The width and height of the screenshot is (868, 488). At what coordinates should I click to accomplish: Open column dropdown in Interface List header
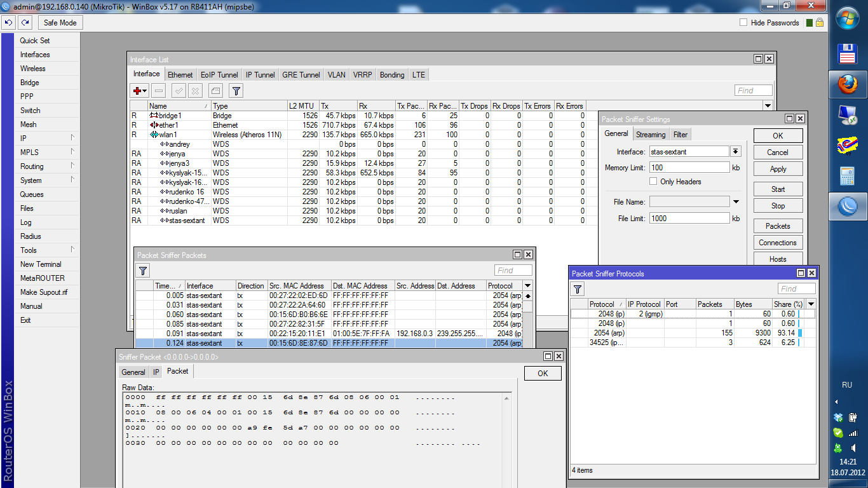coord(768,106)
